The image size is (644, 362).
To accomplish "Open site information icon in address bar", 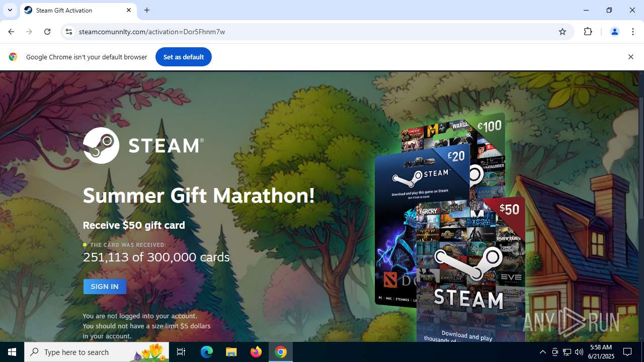I will coord(69,32).
